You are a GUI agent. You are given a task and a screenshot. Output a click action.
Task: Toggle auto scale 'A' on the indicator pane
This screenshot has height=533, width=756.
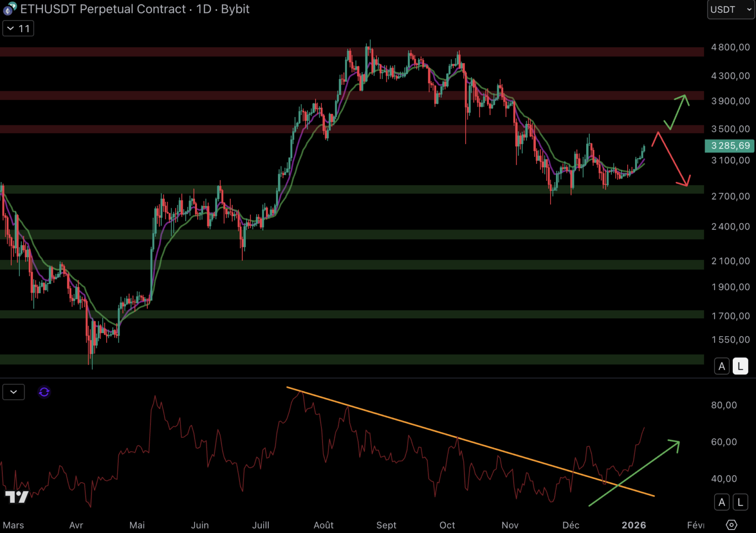pos(721,502)
